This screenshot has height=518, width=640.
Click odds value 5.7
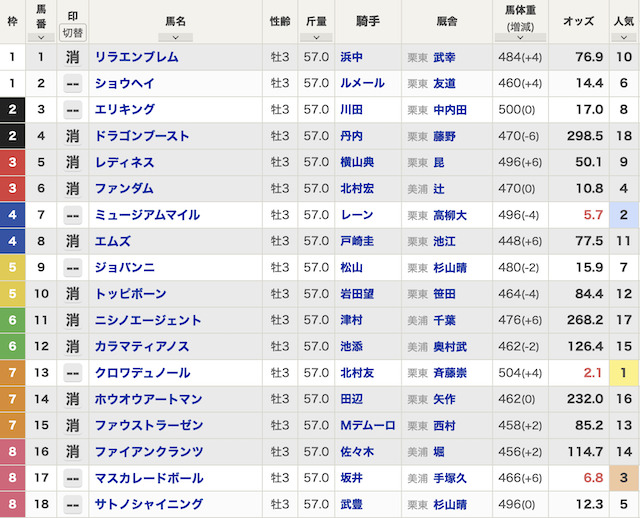[593, 215]
